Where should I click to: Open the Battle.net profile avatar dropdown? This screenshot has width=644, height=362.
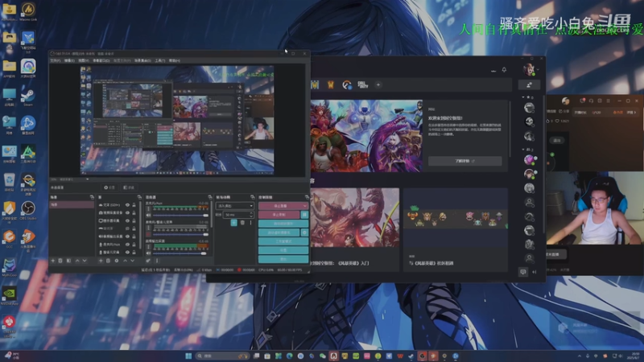pos(530,70)
